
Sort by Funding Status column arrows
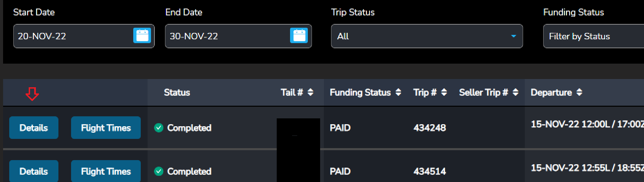coord(398,92)
